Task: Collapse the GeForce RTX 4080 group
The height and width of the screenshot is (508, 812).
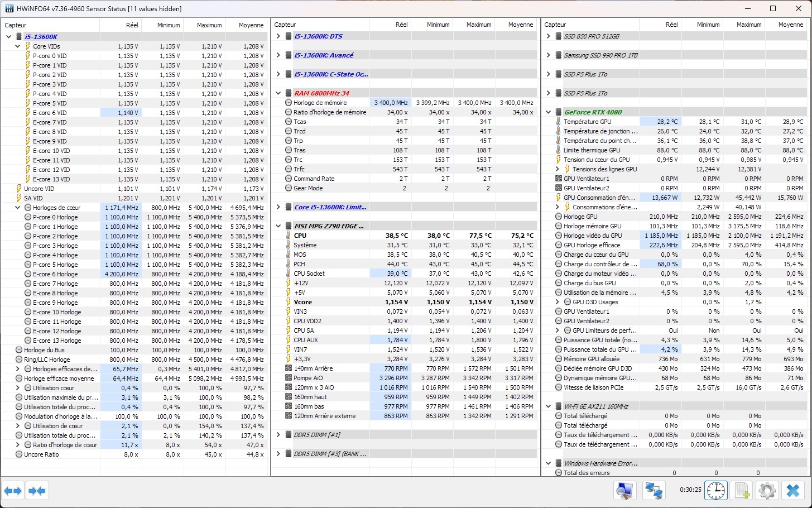Action: coord(549,112)
